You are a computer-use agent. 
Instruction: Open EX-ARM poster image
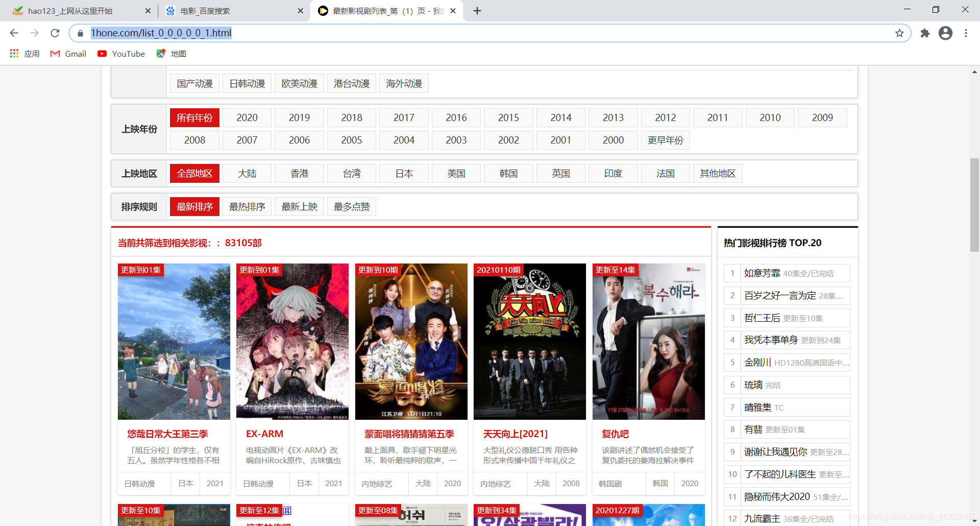(x=292, y=342)
